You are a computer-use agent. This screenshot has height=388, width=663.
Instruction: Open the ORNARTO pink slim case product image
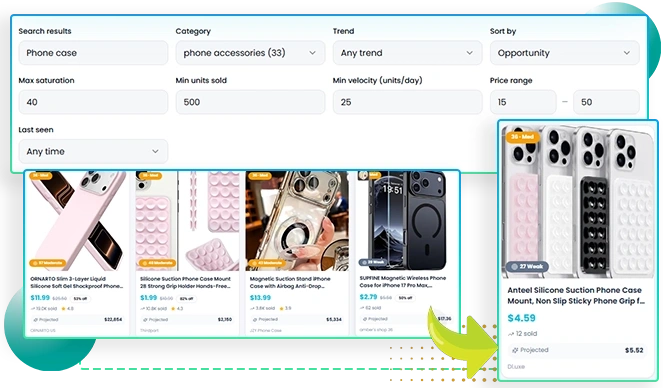pos(77,221)
